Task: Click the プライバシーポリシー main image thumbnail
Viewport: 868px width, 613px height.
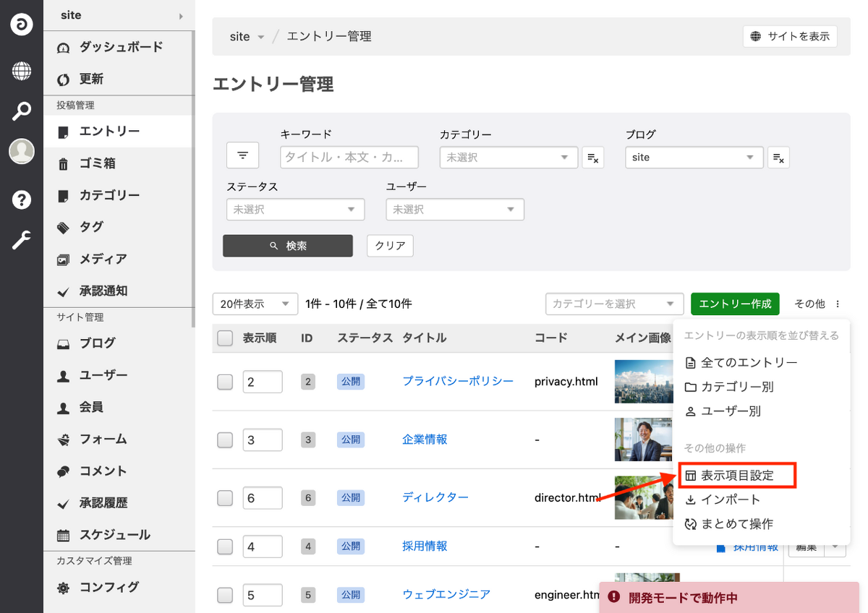Action: pyautogui.click(x=642, y=382)
